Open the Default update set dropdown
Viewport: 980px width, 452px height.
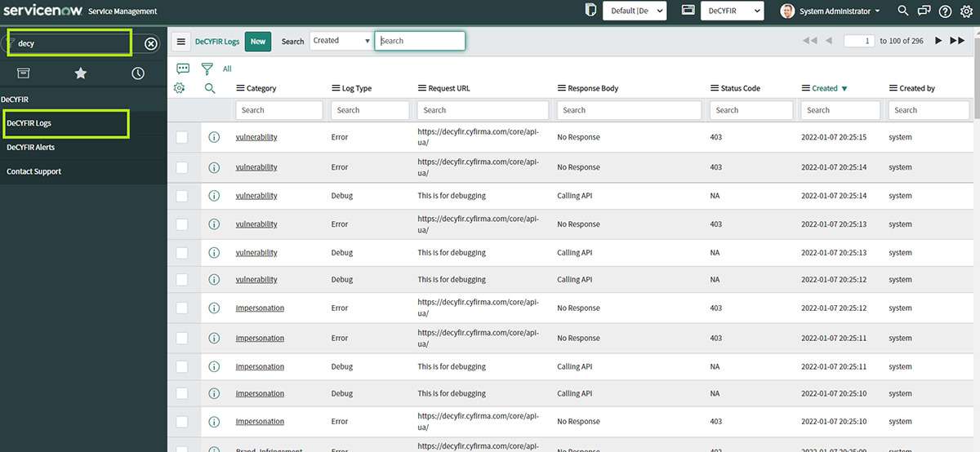click(635, 11)
